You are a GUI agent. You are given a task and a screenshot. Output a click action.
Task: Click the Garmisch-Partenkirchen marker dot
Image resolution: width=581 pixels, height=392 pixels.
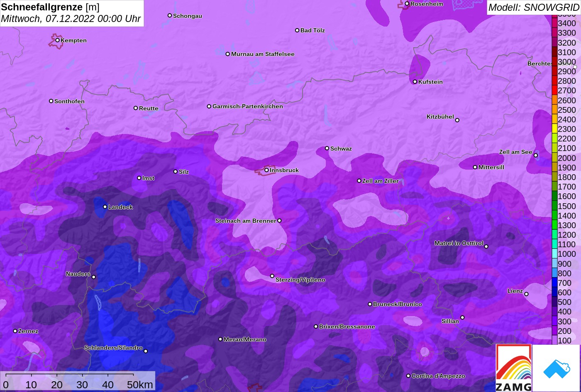(x=209, y=106)
